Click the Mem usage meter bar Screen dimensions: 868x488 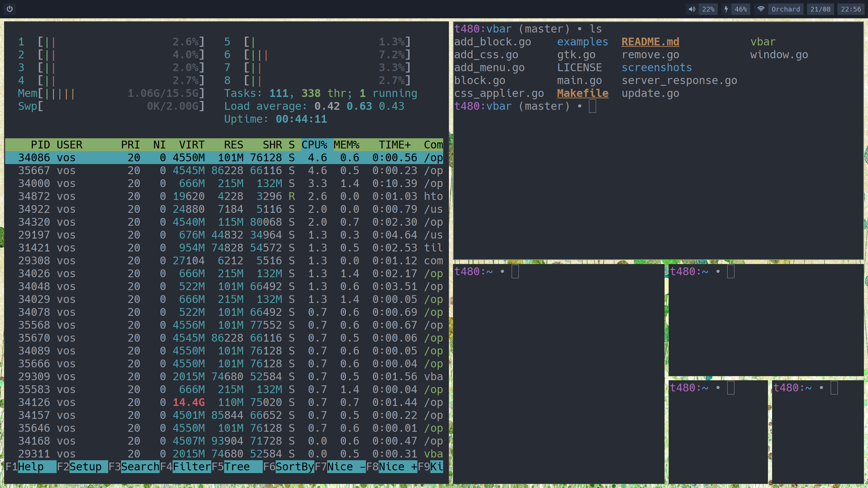click(x=112, y=93)
